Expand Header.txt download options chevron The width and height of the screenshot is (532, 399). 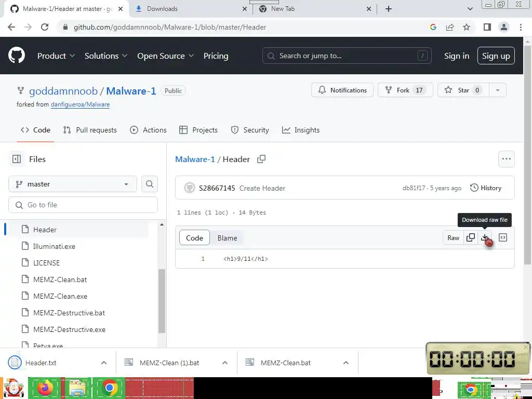pos(104,363)
